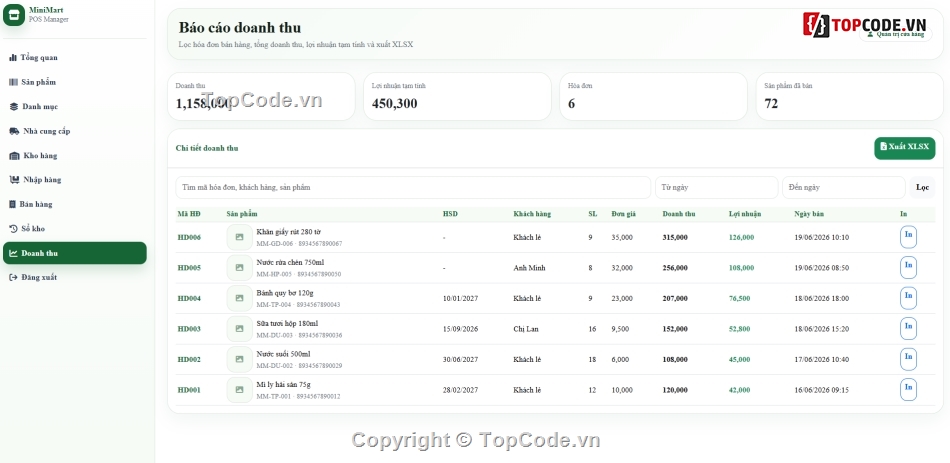Click the MiniMart store logo icon

(14, 15)
